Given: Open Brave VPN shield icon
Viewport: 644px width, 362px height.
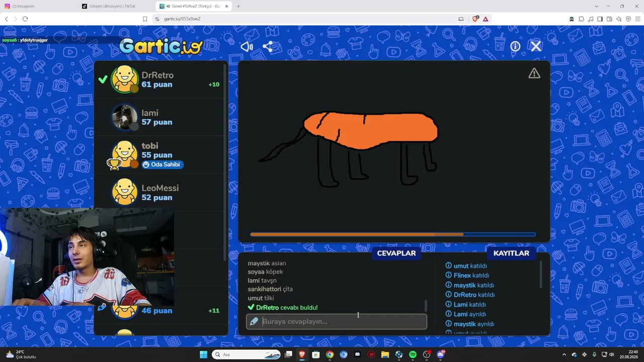Looking at the screenshot, I should 628,19.
